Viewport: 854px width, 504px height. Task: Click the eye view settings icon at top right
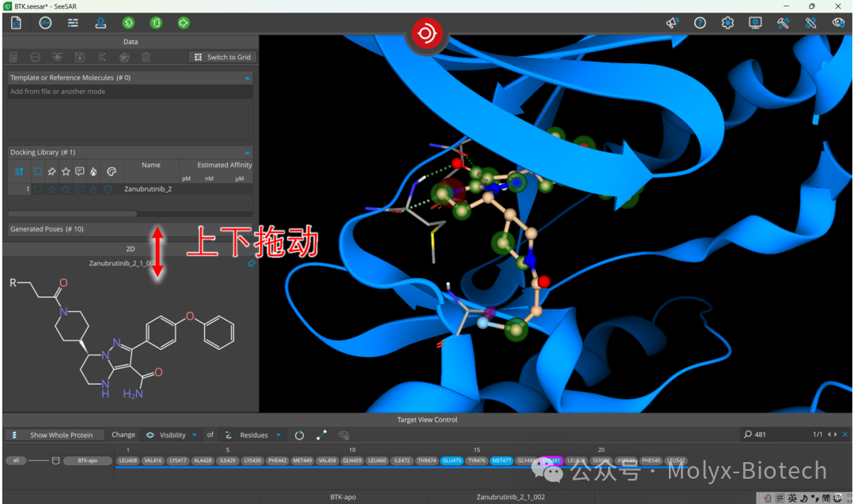tap(839, 23)
